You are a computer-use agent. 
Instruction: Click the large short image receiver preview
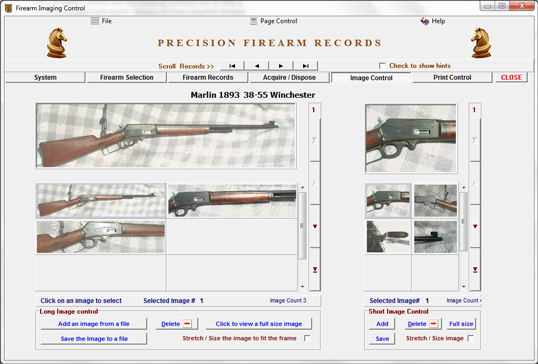[411, 138]
